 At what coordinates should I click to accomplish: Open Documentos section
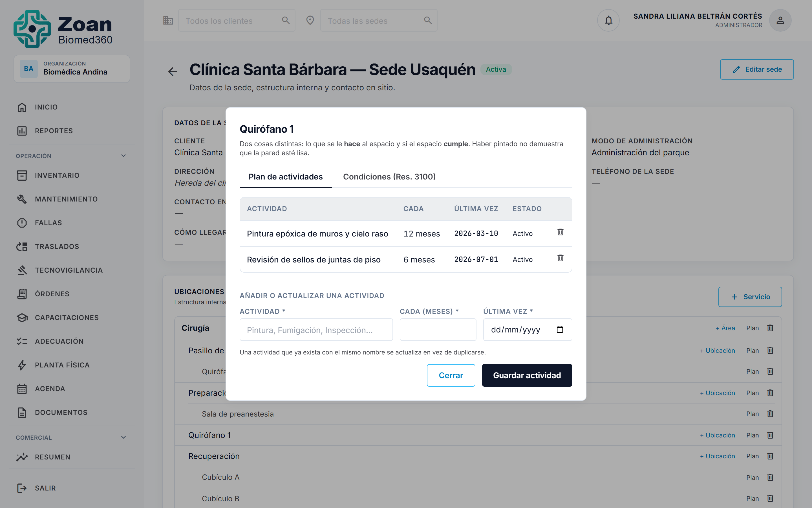(x=72, y=412)
